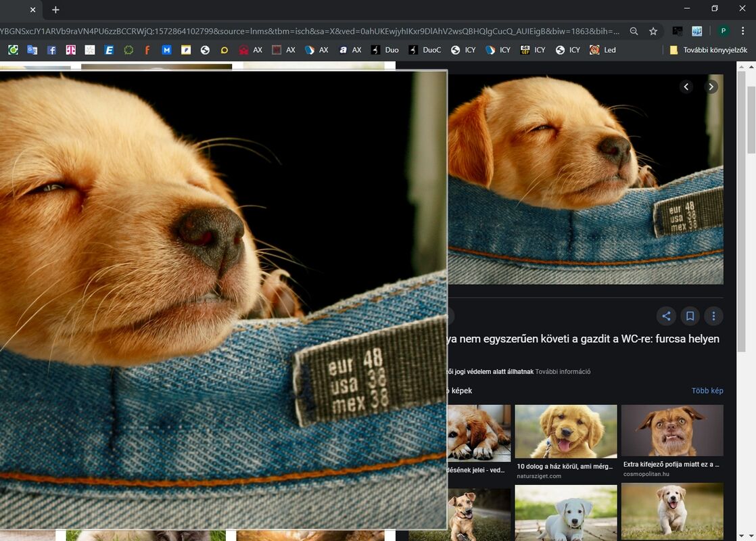
Task: Close the current browser tab
Action: (x=32, y=9)
